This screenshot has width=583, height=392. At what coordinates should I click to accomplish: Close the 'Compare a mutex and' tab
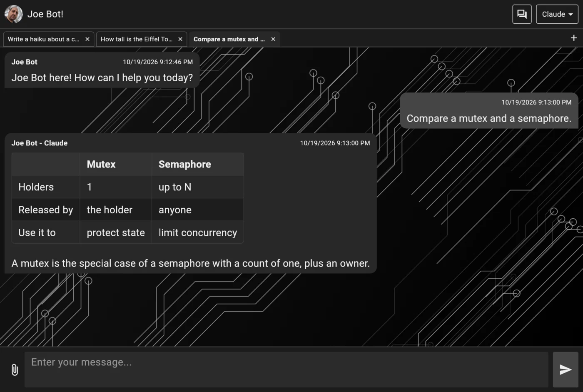(273, 39)
